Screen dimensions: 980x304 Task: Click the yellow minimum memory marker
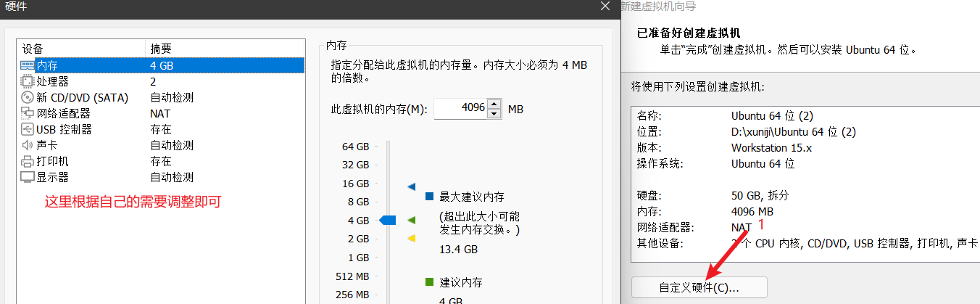[412, 238]
